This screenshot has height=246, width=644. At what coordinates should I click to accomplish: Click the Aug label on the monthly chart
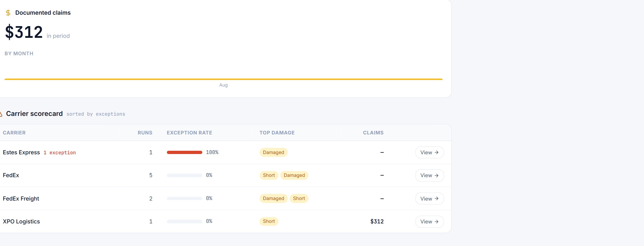[223, 85]
